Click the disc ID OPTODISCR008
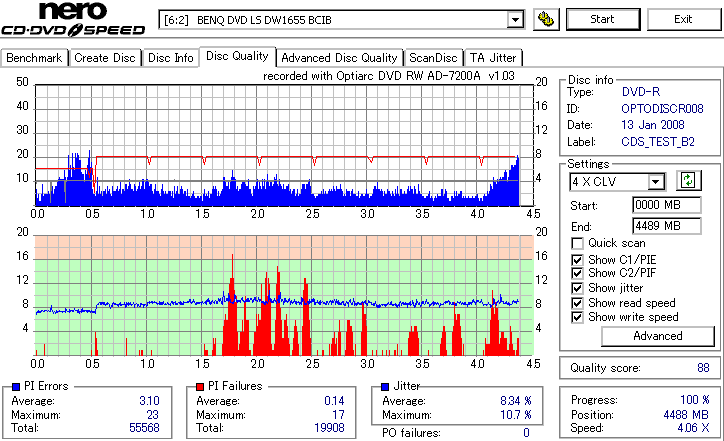The image size is (724, 441). click(662, 109)
